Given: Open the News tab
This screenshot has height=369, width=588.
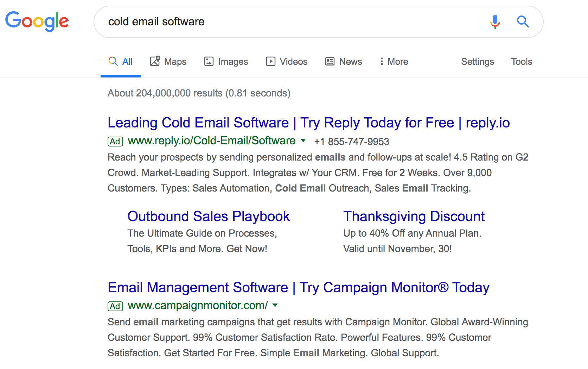Looking at the screenshot, I should click(x=344, y=62).
